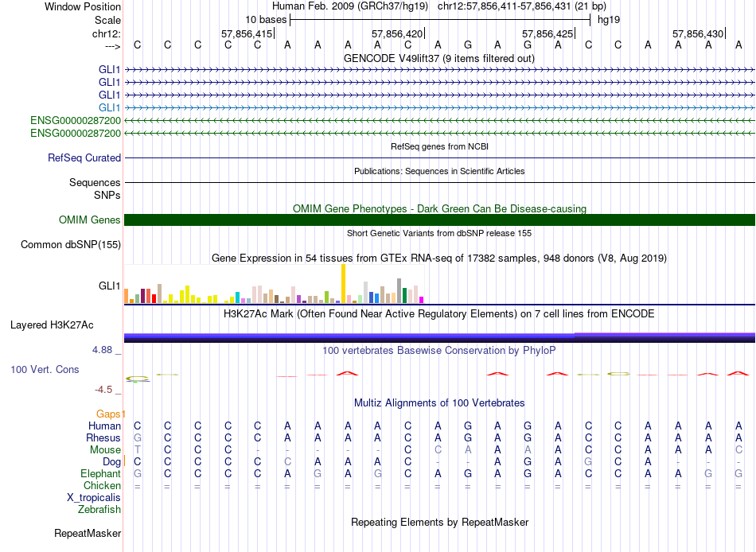Open the RefSeq genes from NCBI title
The width and height of the screenshot is (756, 552).
coord(439,146)
